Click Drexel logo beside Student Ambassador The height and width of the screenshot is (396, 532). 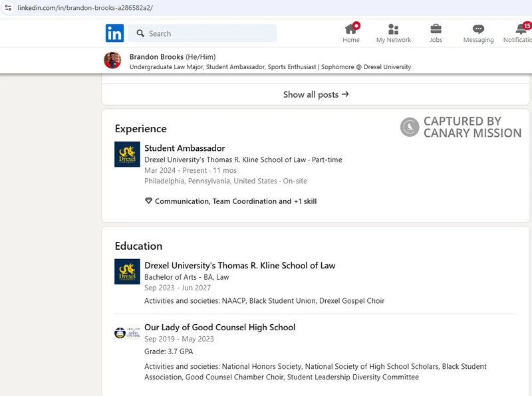coord(127,154)
